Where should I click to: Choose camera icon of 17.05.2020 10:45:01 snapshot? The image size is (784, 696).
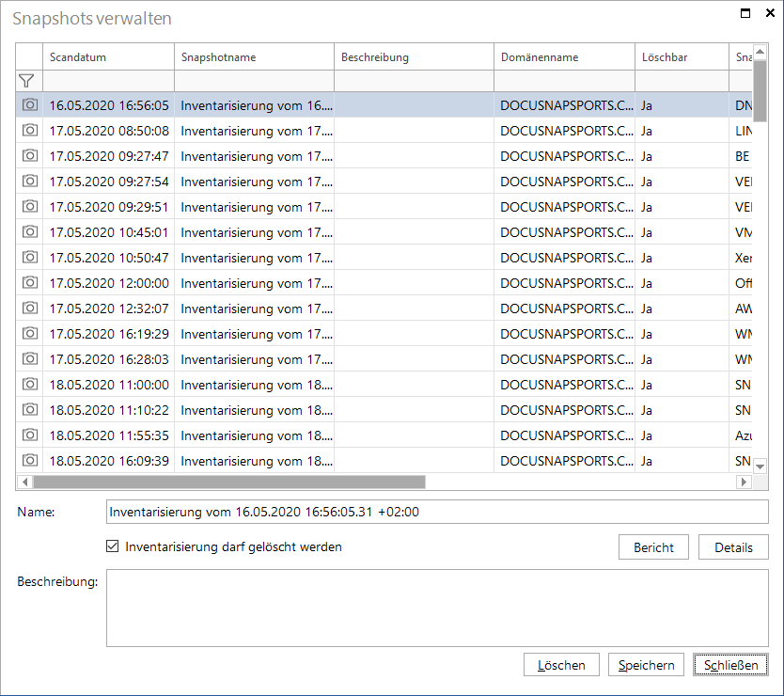coord(29,231)
